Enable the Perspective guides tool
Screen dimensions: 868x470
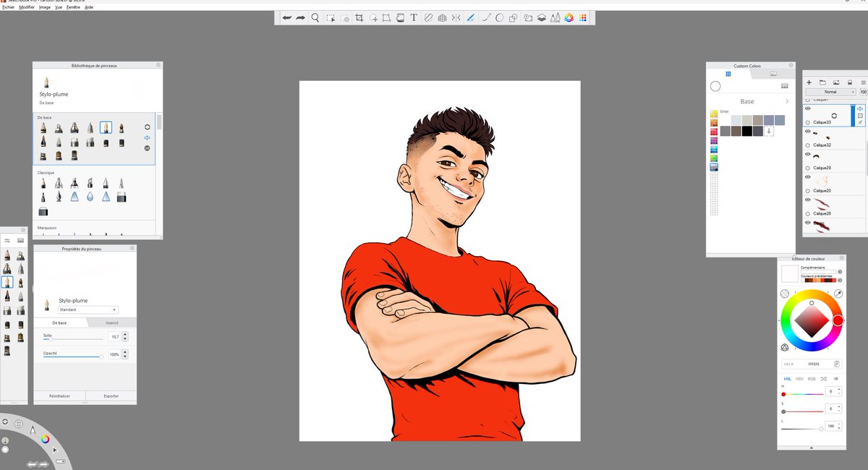coord(442,18)
